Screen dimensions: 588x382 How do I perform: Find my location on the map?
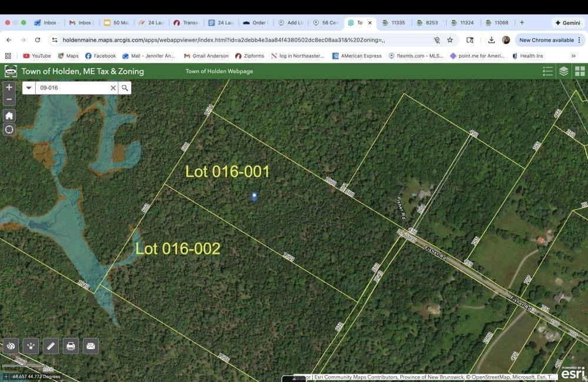point(9,130)
